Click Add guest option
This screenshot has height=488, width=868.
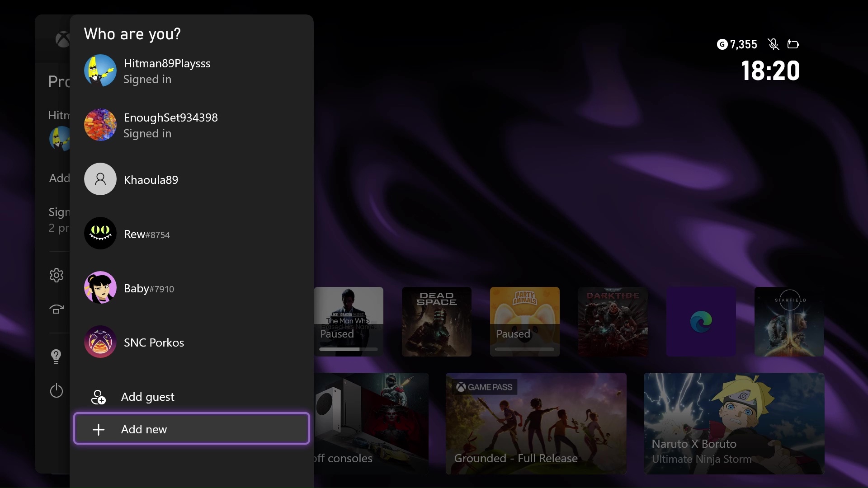(191, 397)
